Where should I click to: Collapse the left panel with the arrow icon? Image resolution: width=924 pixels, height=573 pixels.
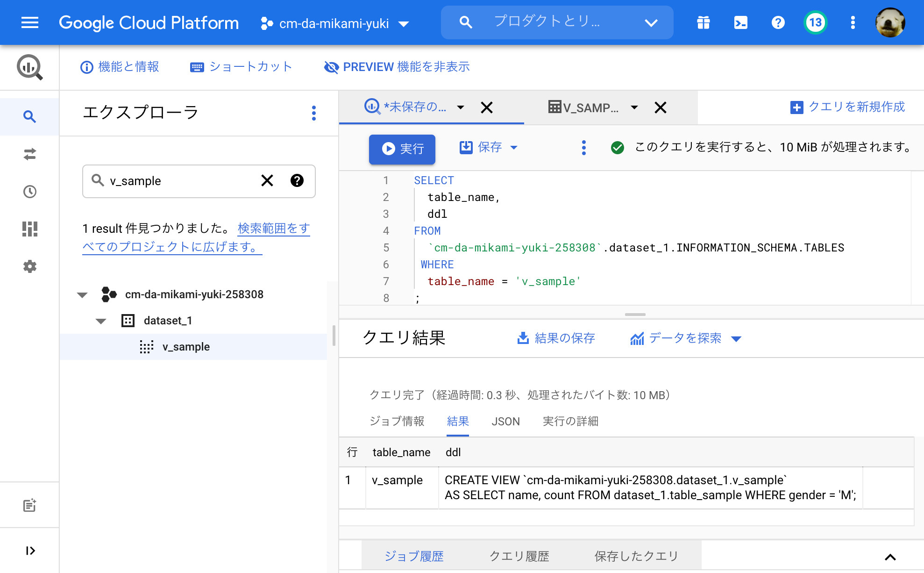(30, 551)
